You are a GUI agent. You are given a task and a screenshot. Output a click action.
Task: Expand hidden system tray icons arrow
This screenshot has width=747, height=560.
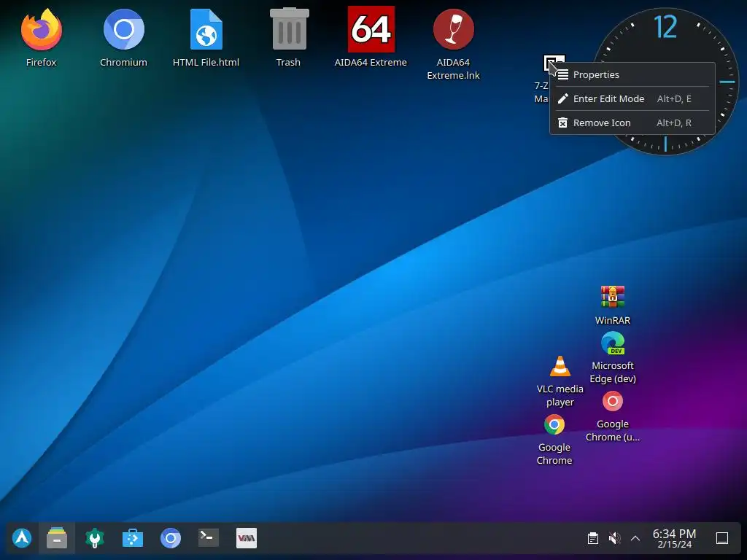(635, 538)
